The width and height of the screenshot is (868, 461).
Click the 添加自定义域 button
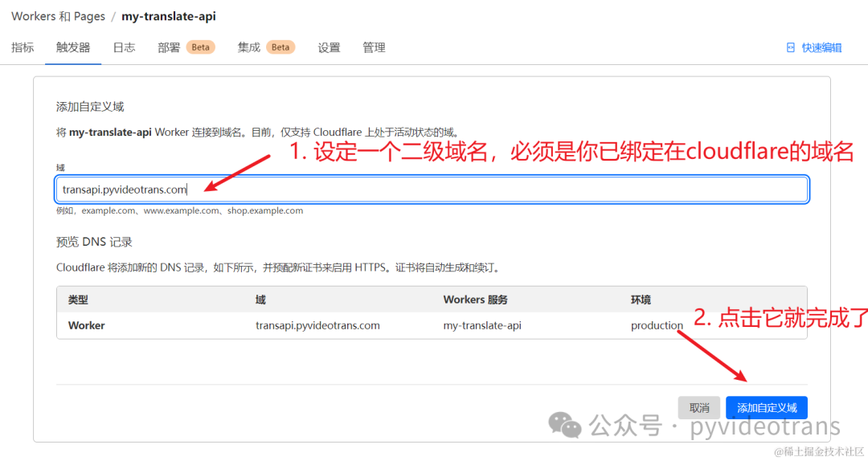click(x=767, y=408)
